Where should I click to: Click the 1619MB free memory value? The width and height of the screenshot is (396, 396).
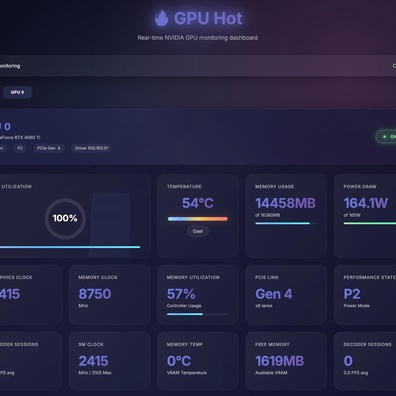coord(280,361)
